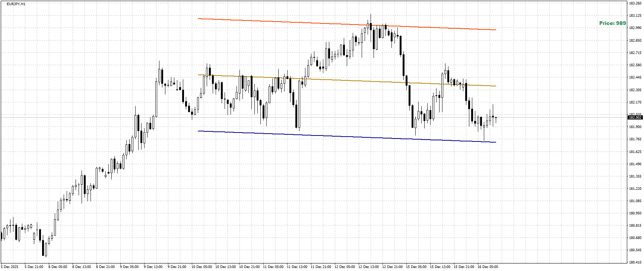Click the green 'Price: 989' label
644x271 pixels.
point(613,23)
